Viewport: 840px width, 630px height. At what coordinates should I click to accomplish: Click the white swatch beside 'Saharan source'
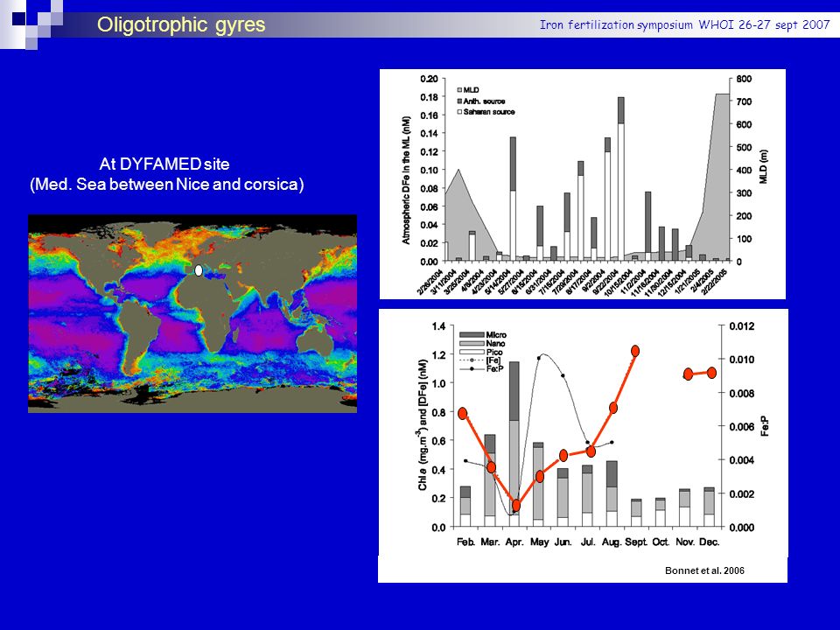coord(459,112)
